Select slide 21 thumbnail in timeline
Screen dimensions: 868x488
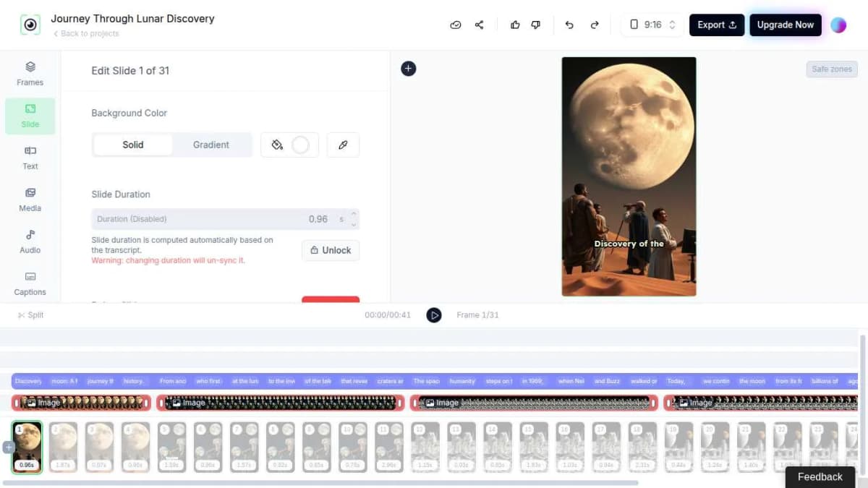(752, 448)
